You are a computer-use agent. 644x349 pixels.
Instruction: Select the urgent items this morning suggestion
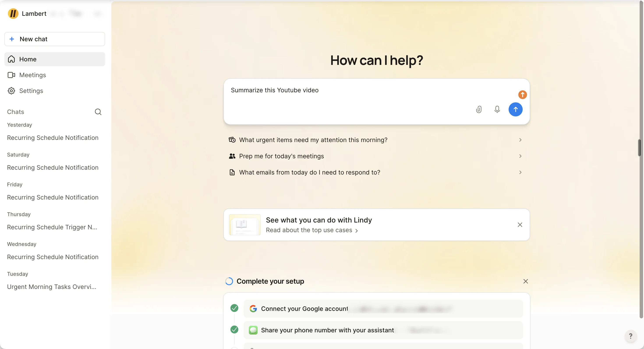click(x=377, y=140)
